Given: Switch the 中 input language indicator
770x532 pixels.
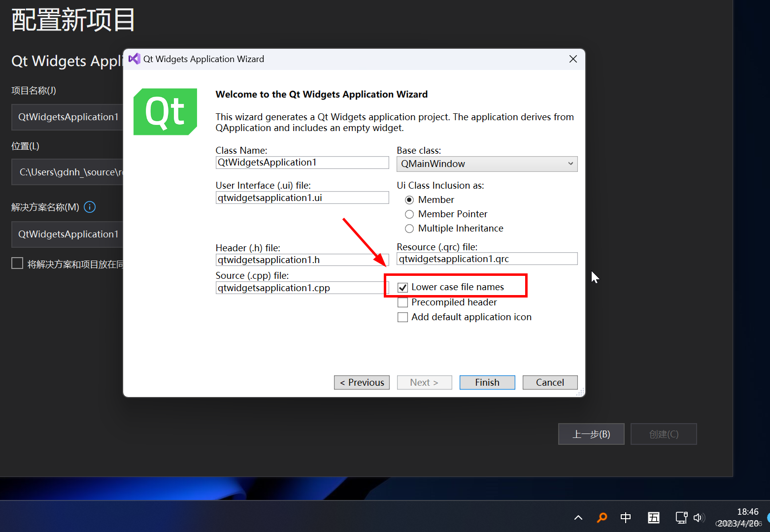Looking at the screenshot, I should click(x=626, y=518).
